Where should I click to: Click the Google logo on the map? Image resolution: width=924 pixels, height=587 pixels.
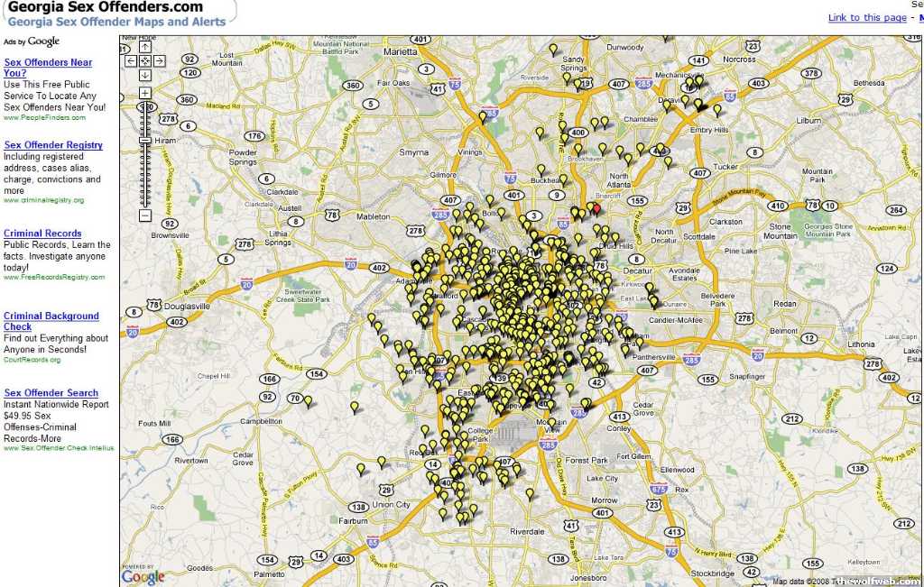(143, 577)
